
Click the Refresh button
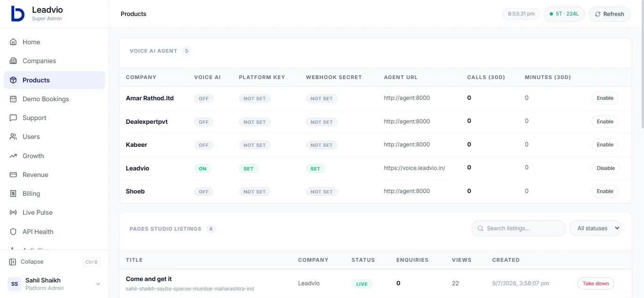coord(610,14)
